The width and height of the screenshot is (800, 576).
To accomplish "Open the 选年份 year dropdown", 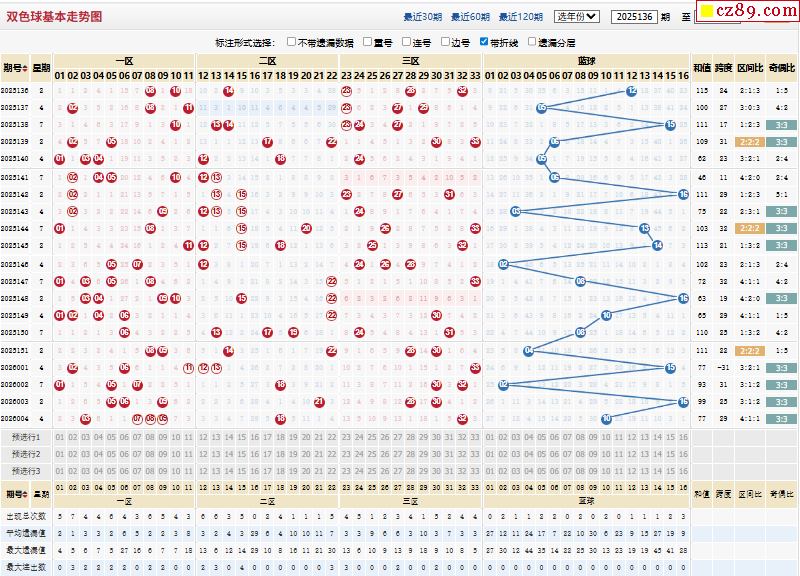I will (x=577, y=16).
